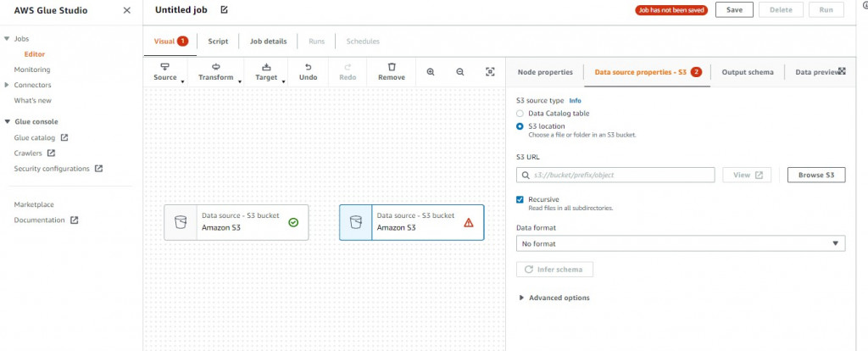The height and width of the screenshot is (351, 868).
Task: Expand the Connectors tree item
Action: 7,86
